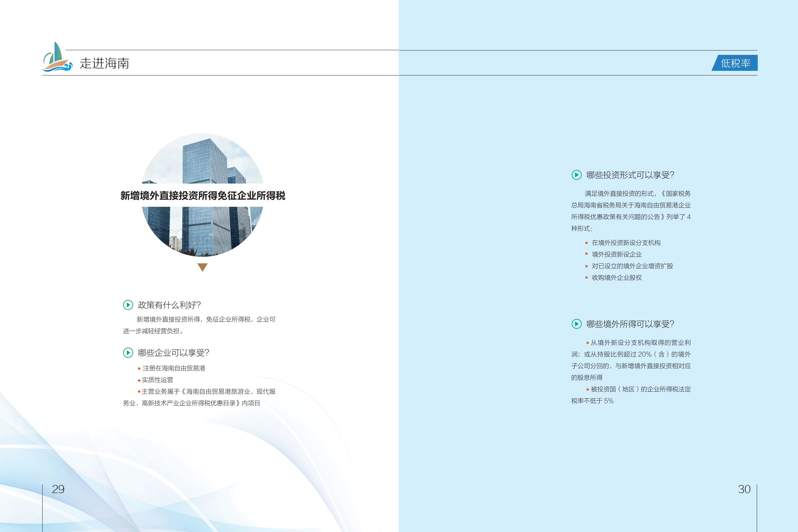This screenshot has height=532, width=798.
Task: Click the line 务业、高新技术产业企业所得税优惠目录》内项目
Action: coord(192,403)
